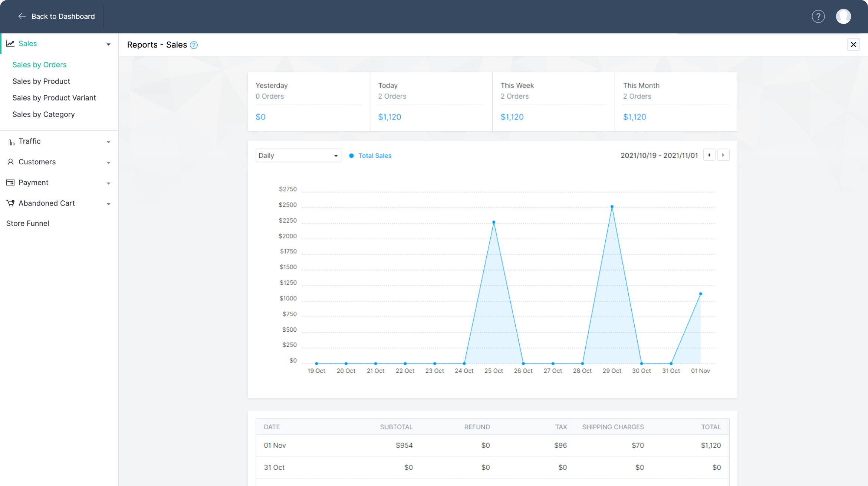Image resolution: width=868 pixels, height=486 pixels.
Task: Click the Payment card icon in sidebar
Action: [x=10, y=183]
